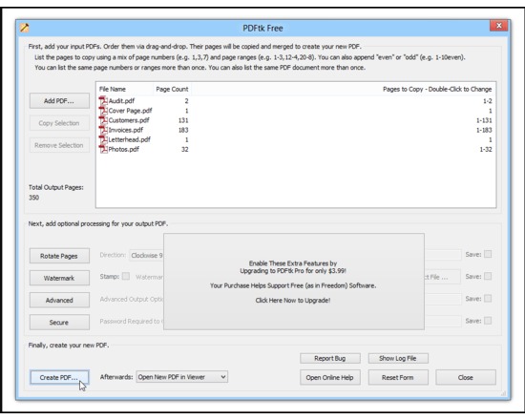
Task: Click page count 183 of Invoices.pdf
Action: [x=183, y=130]
